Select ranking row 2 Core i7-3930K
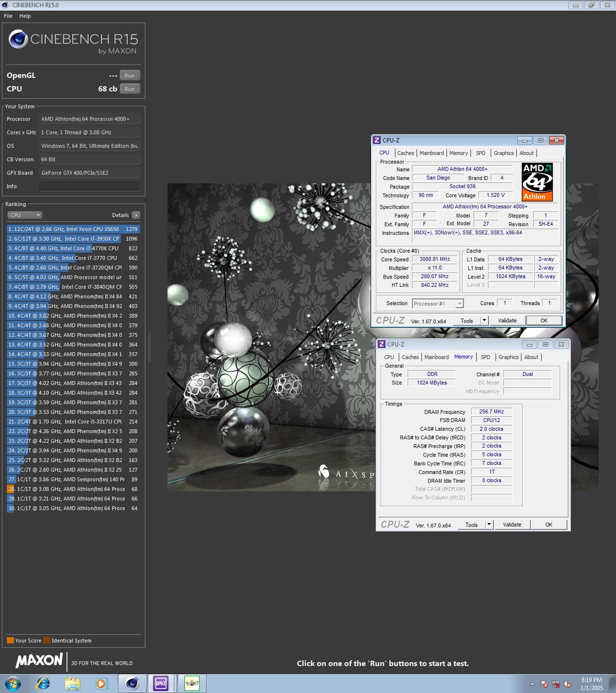This screenshot has width=616, height=693. tap(73, 239)
